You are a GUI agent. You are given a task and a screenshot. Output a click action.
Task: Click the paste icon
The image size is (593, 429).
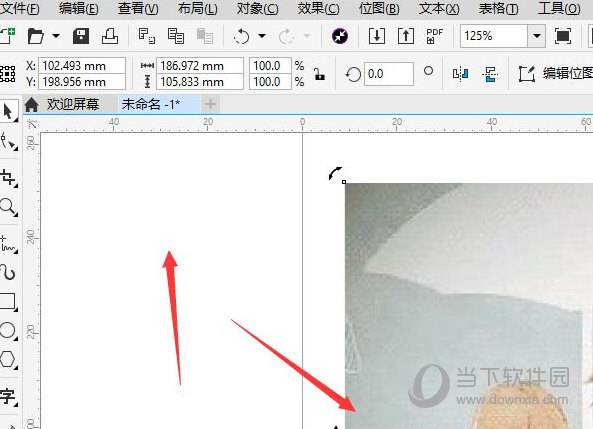205,36
